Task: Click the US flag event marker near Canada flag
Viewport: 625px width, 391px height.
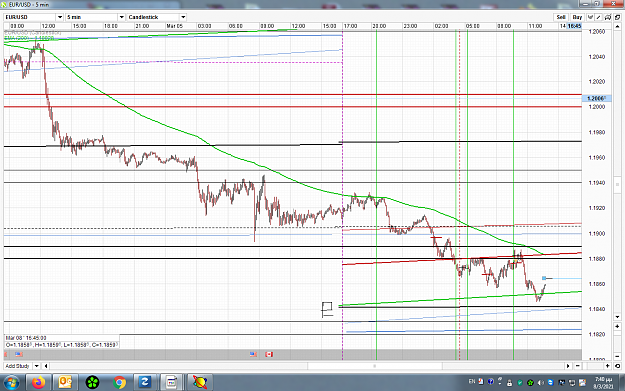Action: point(253,354)
